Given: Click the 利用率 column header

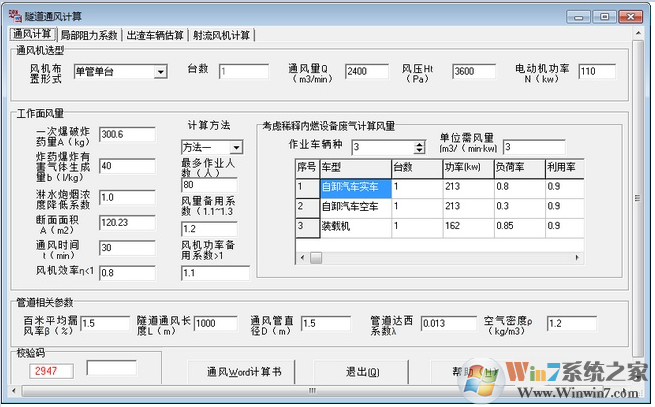Looking at the screenshot, I should (x=565, y=168).
